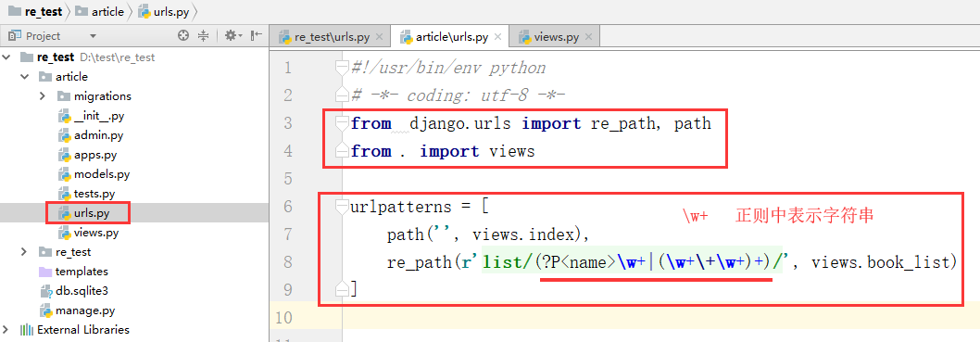This screenshot has width=980, height=342.
Task: Switch to article\urls.py tab
Action: click(x=452, y=37)
